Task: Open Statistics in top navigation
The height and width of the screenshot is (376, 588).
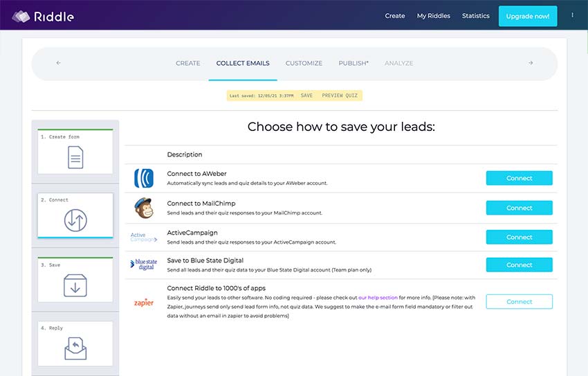Action: [x=475, y=16]
